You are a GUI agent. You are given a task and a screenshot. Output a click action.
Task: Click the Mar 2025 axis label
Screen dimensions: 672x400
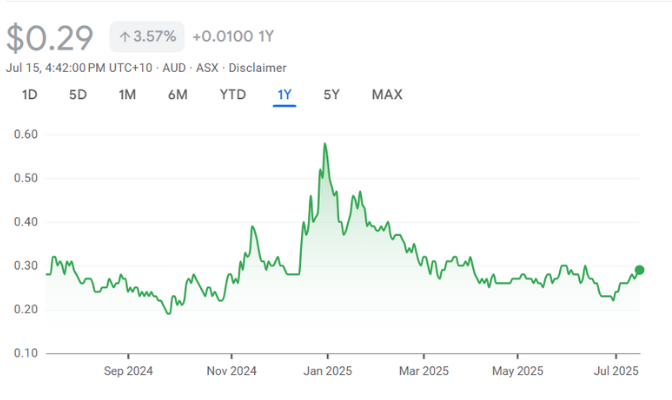point(423,369)
